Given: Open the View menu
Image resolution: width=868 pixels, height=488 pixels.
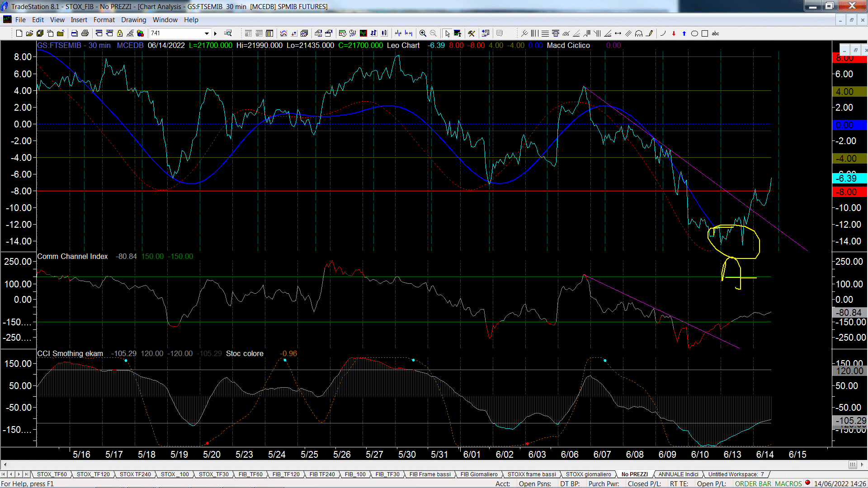Looking at the screenshot, I should coord(57,20).
